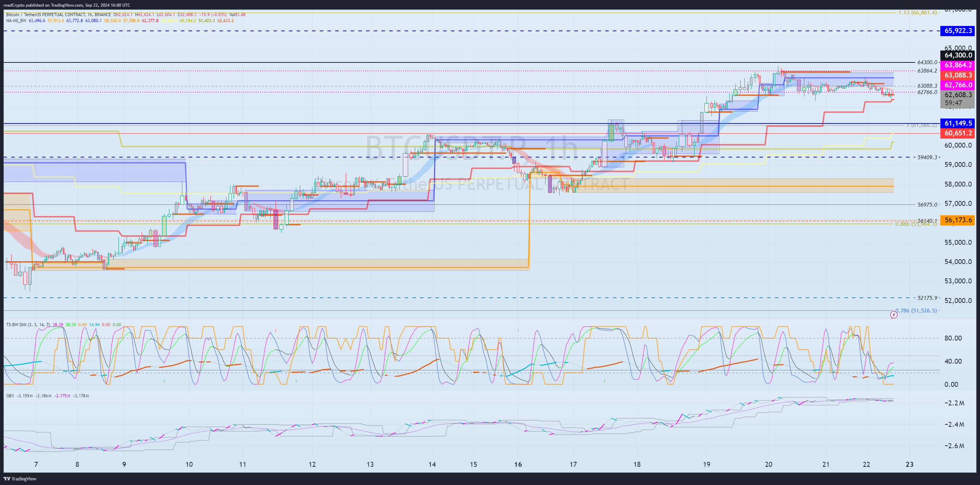
Task: Click the magenta 63,864.2 price label
Action: point(958,65)
